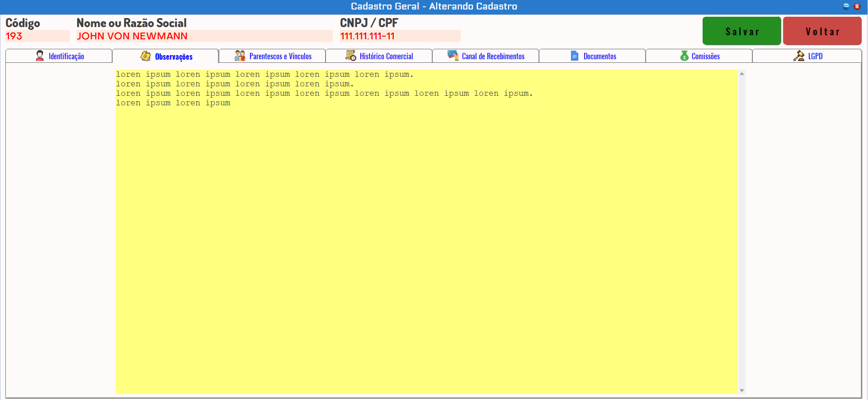The image size is (868, 400).
Task: Click the scrollbar down arrow
Action: pos(742,390)
